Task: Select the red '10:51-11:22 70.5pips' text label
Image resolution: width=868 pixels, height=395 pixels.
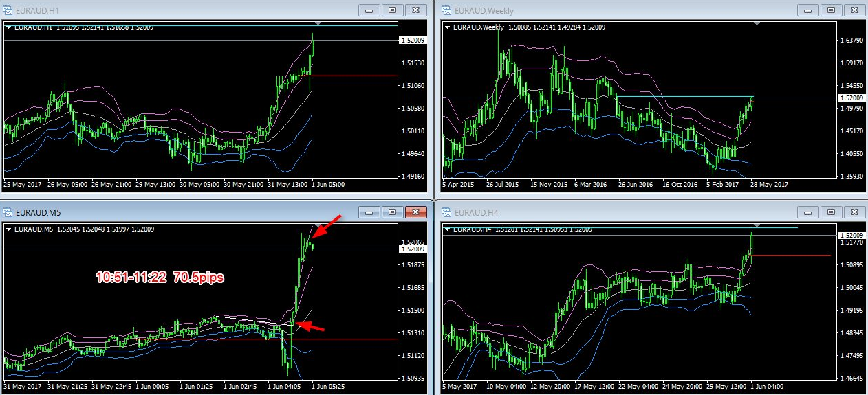Action: pyautogui.click(x=160, y=278)
